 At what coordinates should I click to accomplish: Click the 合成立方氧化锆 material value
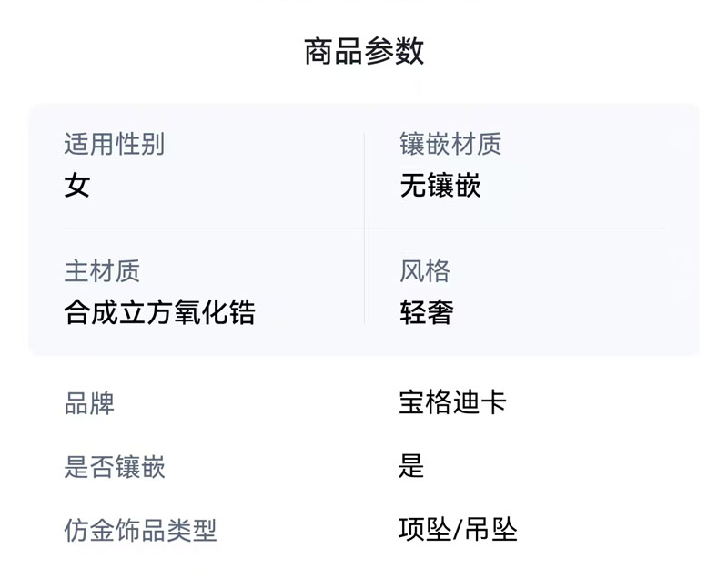pyautogui.click(x=159, y=313)
